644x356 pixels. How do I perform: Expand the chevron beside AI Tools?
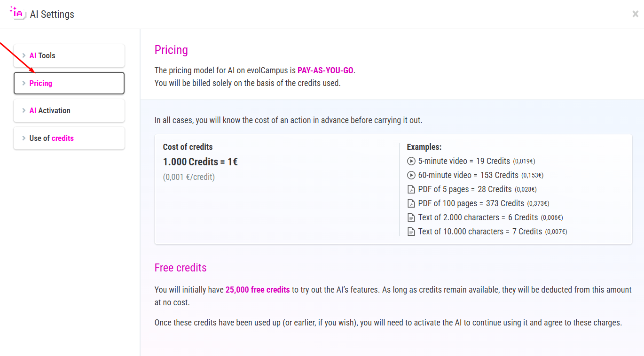pos(24,55)
